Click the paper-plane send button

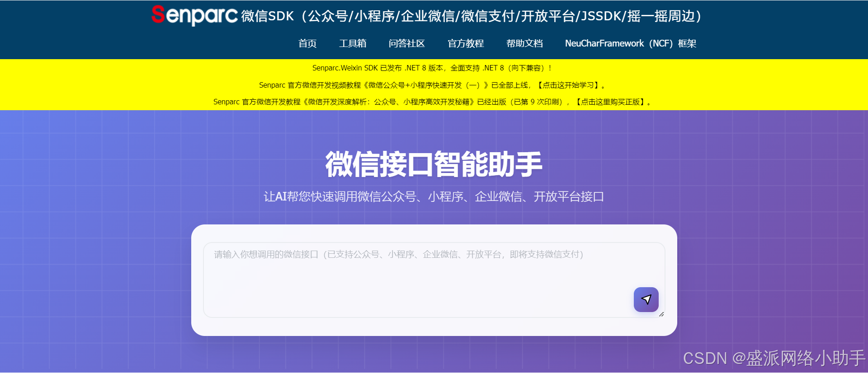tap(646, 299)
